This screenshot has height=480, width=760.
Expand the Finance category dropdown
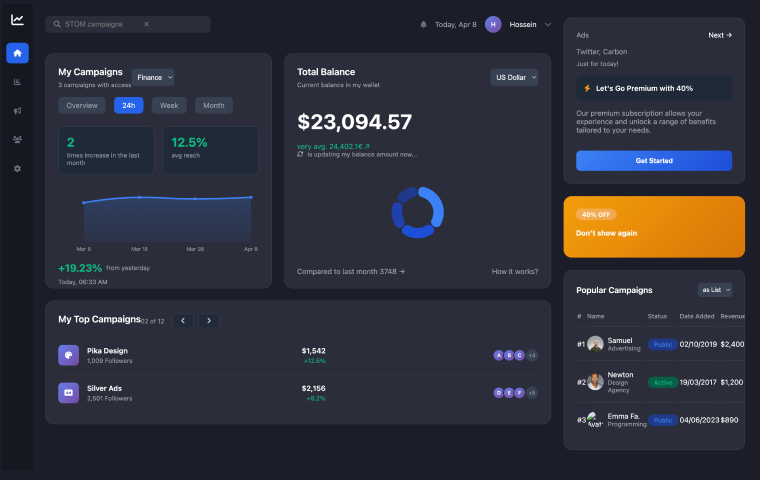(x=153, y=77)
